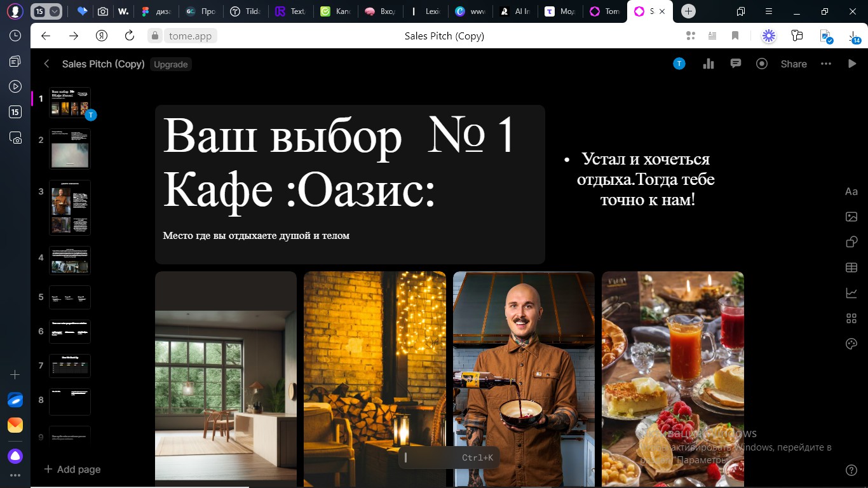This screenshot has width=868, height=488.
Task: Open the colorful extension icon in toolbar
Action: 769,36
